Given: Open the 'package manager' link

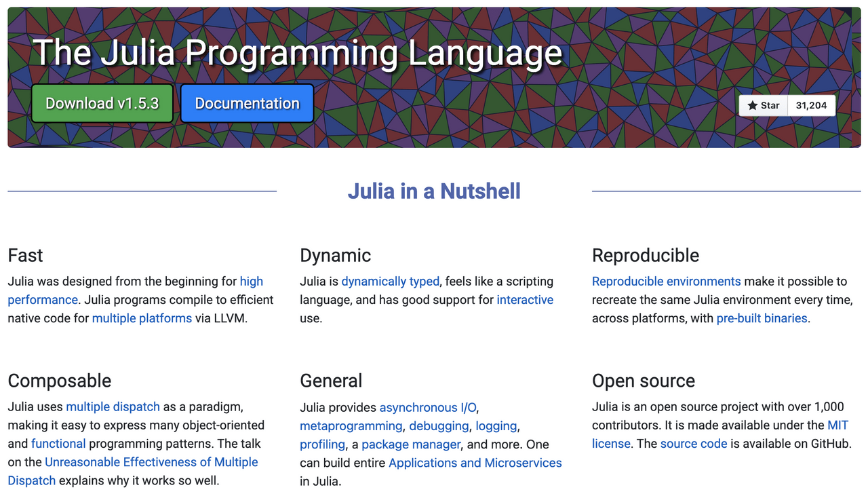Looking at the screenshot, I should tap(411, 444).
